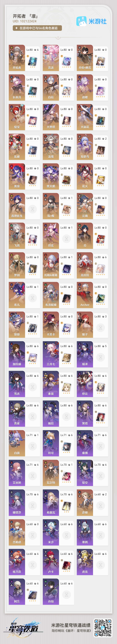Select the 知更鸟 character portrait

pyautogui.click(x=85, y=146)
